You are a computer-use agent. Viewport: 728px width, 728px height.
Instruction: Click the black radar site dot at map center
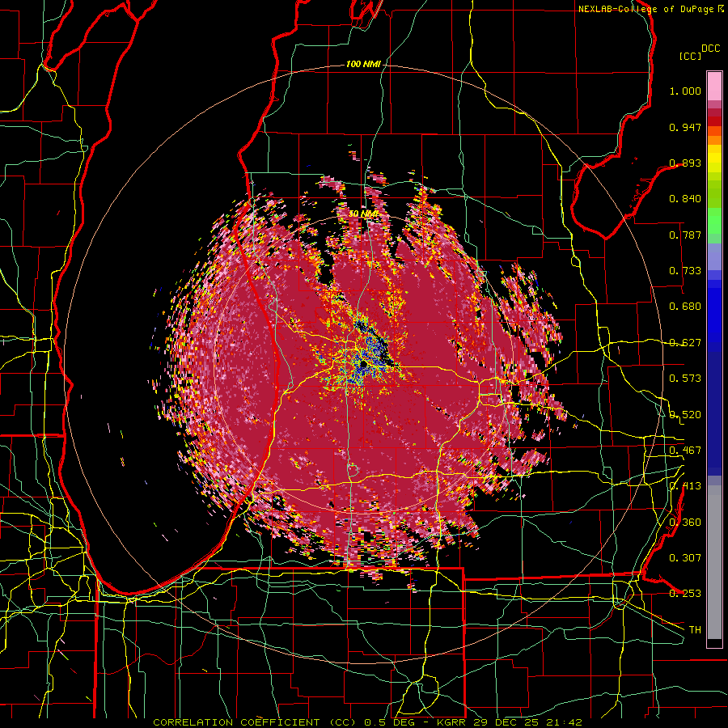point(363,366)
